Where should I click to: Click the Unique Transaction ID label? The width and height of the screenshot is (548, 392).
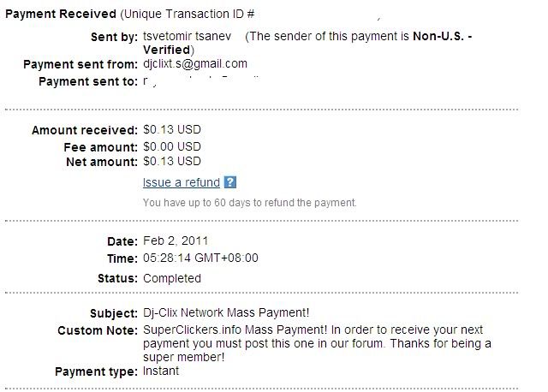[188, 14]
